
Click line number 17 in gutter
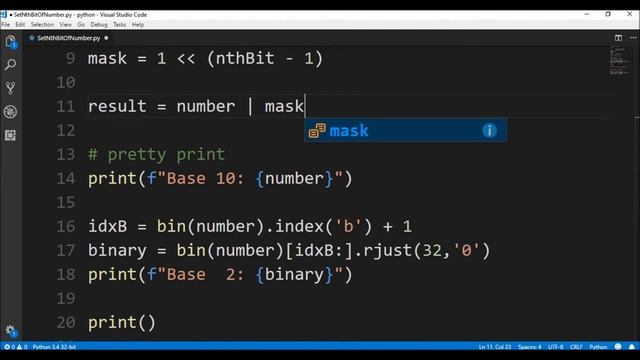[66, 250]
